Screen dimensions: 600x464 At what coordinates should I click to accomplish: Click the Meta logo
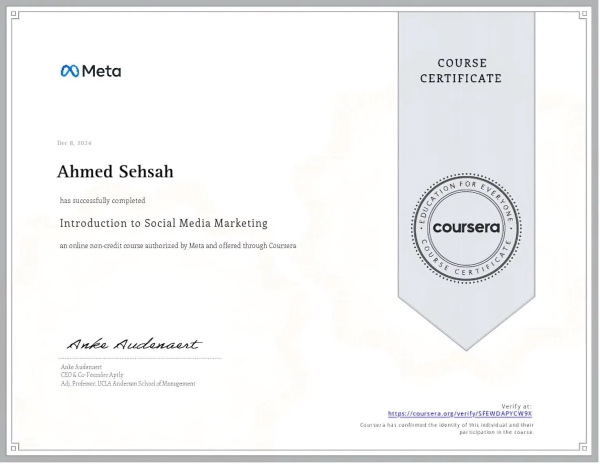pyautogui.click(x=91, y=71)
